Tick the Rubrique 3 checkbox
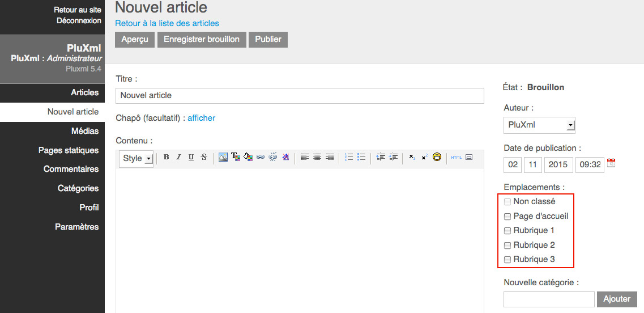Viewport: 644px width, 313px height. click(x=507, y=260)
